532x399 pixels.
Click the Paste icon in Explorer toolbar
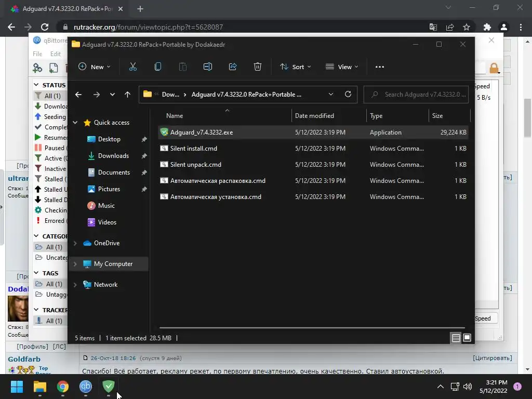click(x=182, y=67)
